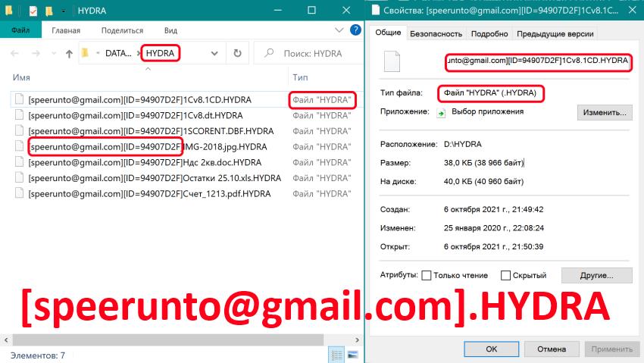Expand the address bar history dropdown
Viewport: 644px width, 363px height.
(x=214, y=54)
